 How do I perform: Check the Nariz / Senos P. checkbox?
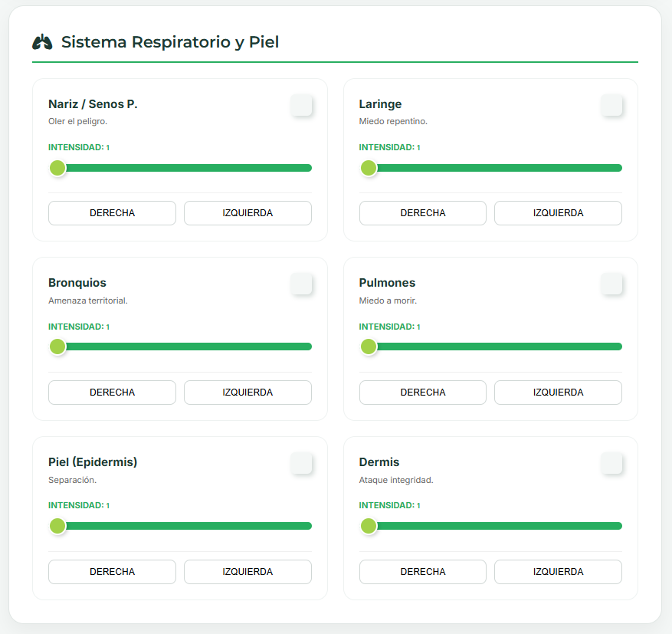coord(301,105)
